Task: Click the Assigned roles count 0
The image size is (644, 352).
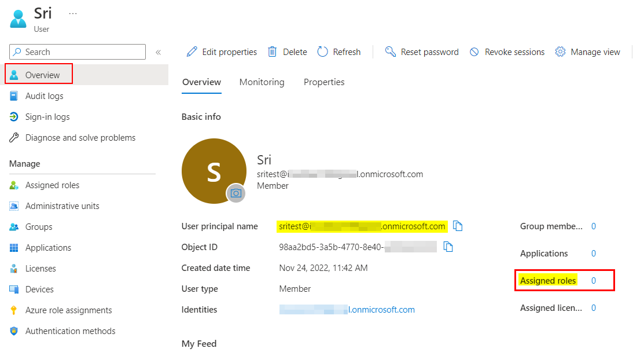Action: 594,281
